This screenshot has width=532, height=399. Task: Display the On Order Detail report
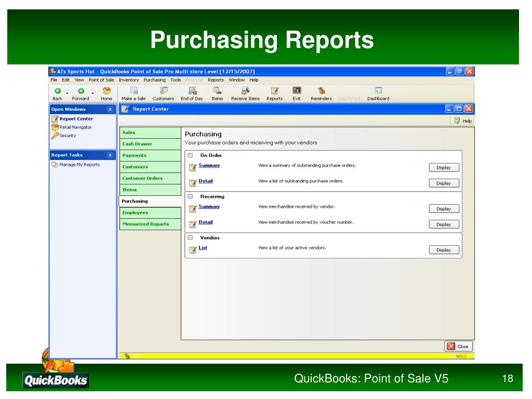444,183
